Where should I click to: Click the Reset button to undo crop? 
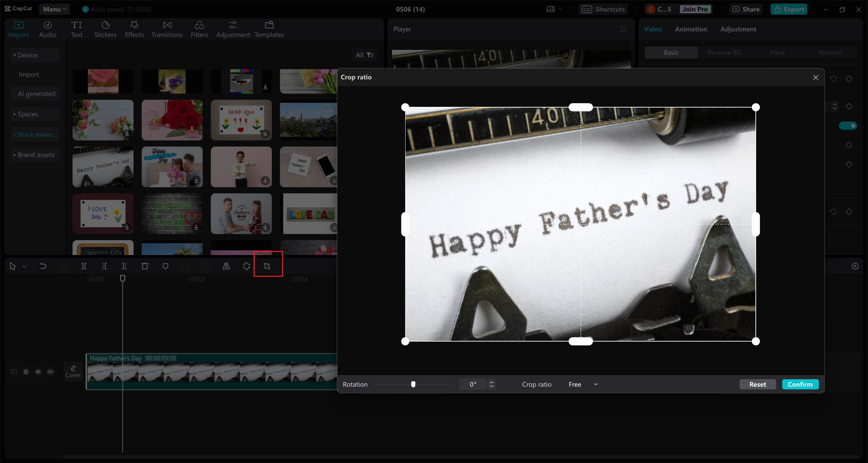click(758, 384)
